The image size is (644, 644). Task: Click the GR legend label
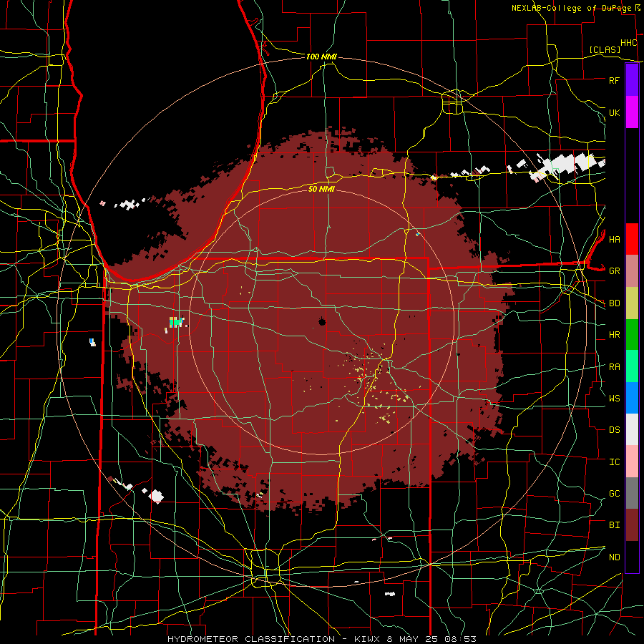coord(614,271)
